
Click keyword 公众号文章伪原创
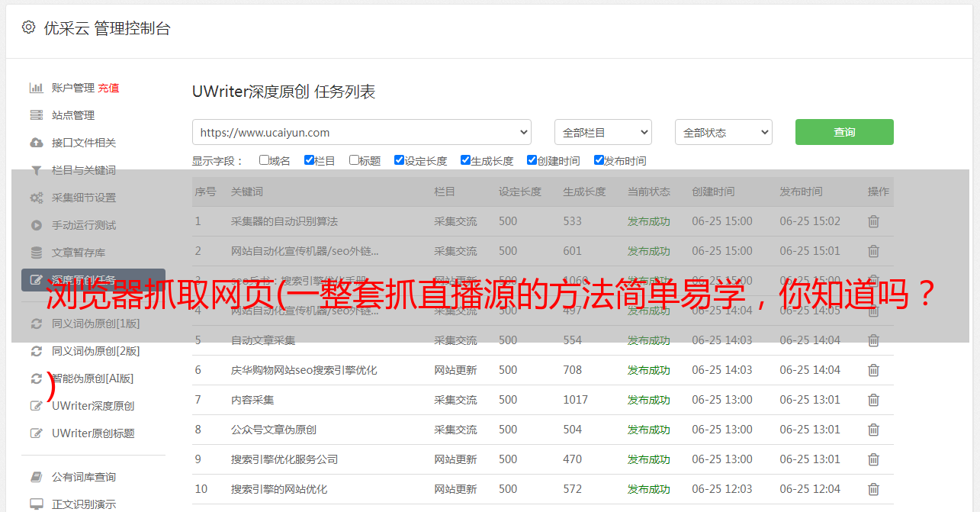(274, 430)
